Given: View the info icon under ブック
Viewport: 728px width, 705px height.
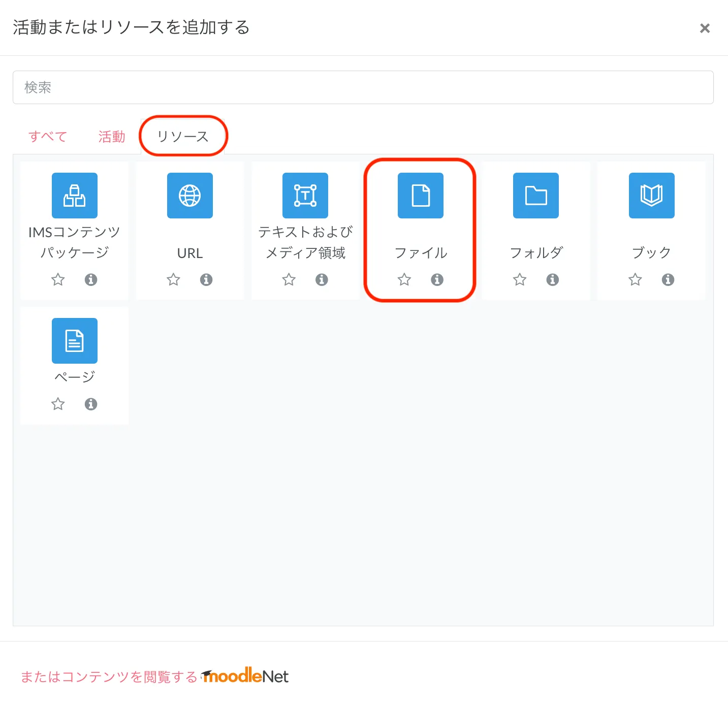Looking at the screenshot, I should tap(668, 279).
